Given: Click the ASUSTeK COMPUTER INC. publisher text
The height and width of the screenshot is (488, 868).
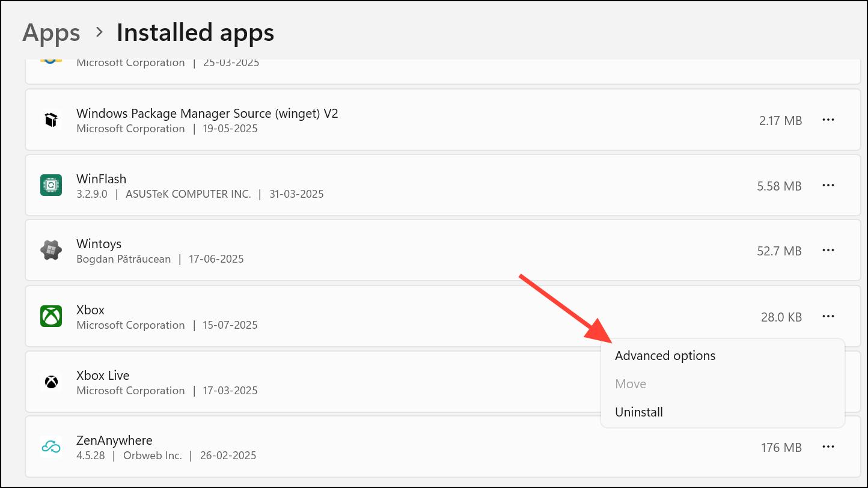Looking at the screenshot, I should tap(188, 194).
